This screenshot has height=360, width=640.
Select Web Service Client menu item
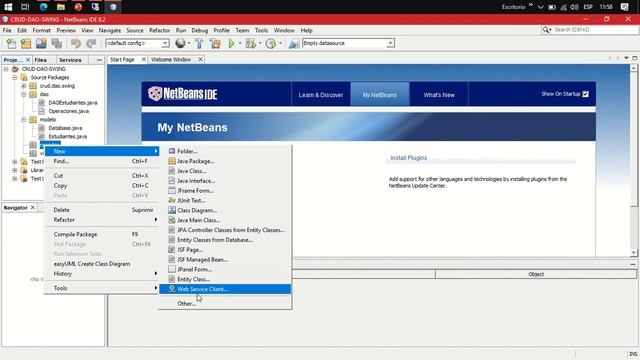pos(225,289)
